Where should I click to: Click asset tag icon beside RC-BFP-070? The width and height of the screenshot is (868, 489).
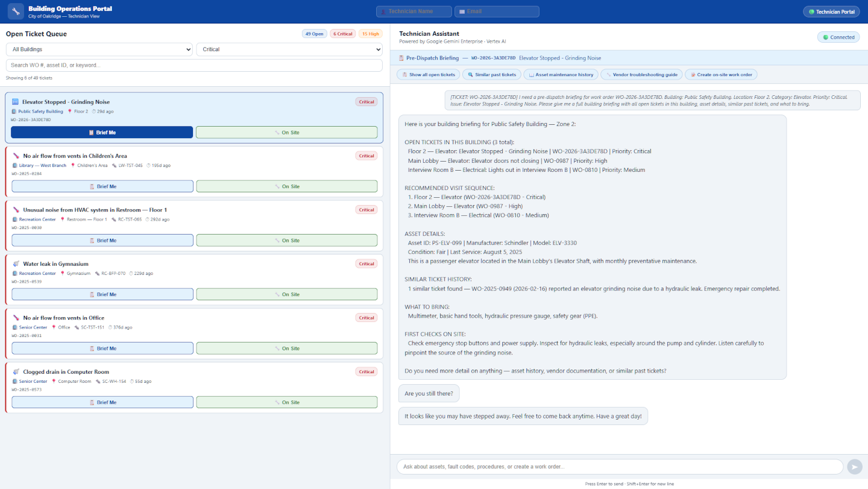tap(97, 273)
